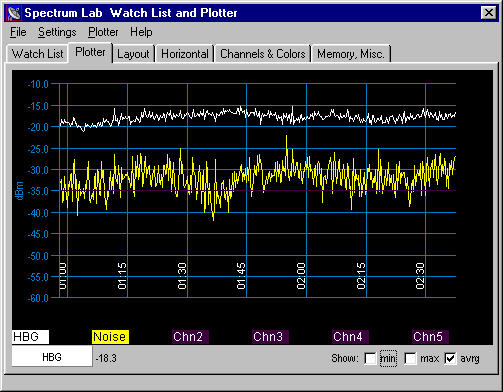Click the -35.0 vertical scale label

tap(38, 191)
